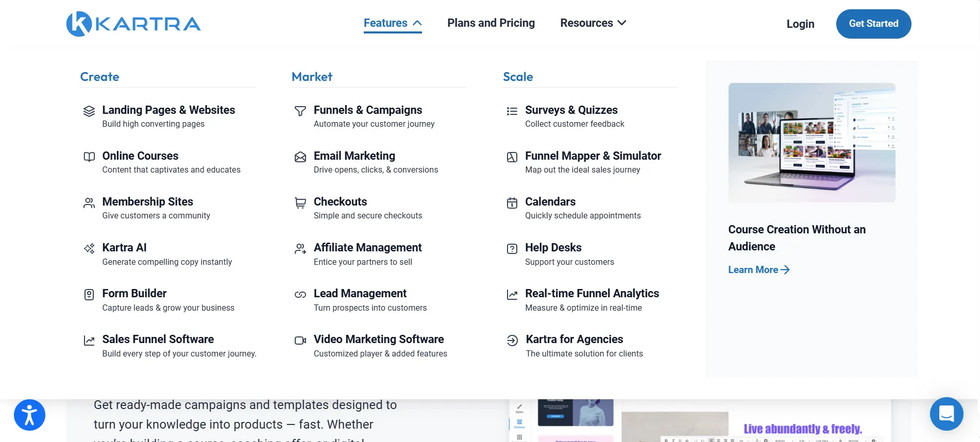
Task: Click the Email Marketing envelope icon
Action: coord(300,157)
